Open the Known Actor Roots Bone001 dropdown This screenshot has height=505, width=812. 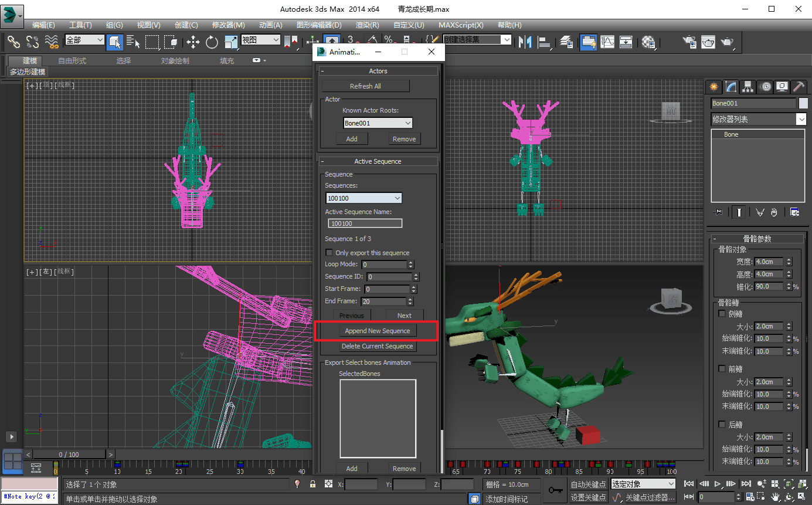378,123
